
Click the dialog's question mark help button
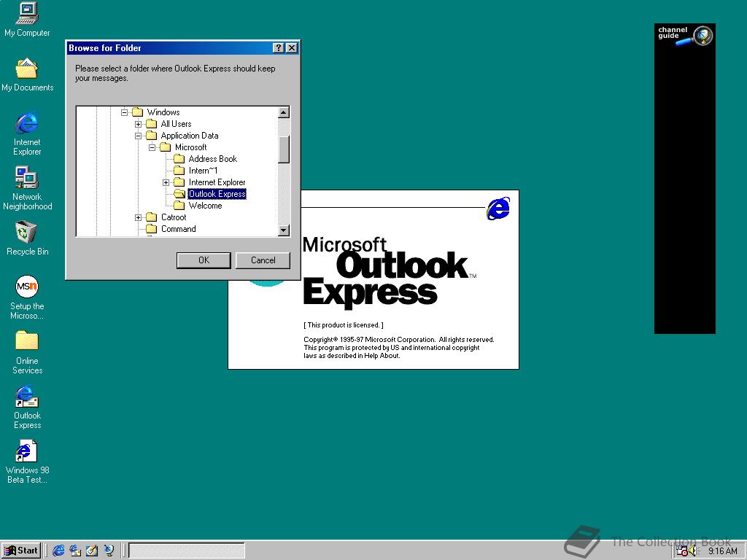click(279, 48)
